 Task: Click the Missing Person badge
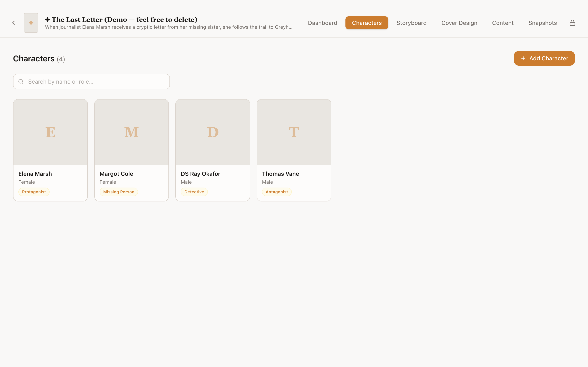pos(119,192)
